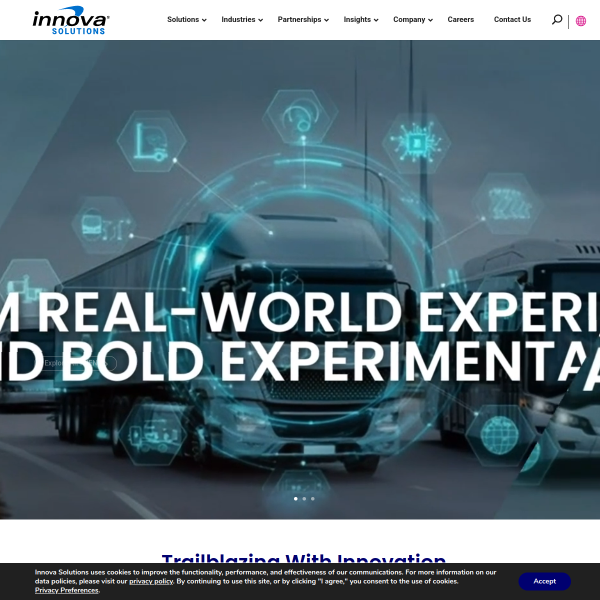Open the globe language selector icon
The height and width of the screenshot is (600, 600).
point(580,21)
